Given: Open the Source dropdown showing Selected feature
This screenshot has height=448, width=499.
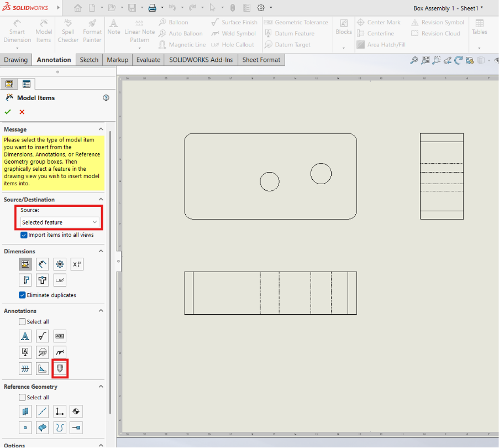Looking at the screenshot, I should pos(60,222).
